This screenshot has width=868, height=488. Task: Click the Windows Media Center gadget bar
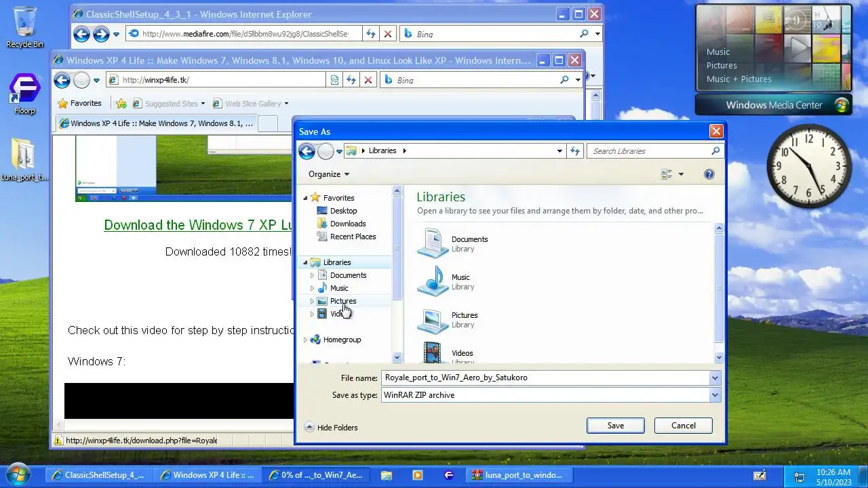click(x=774, y=105)
